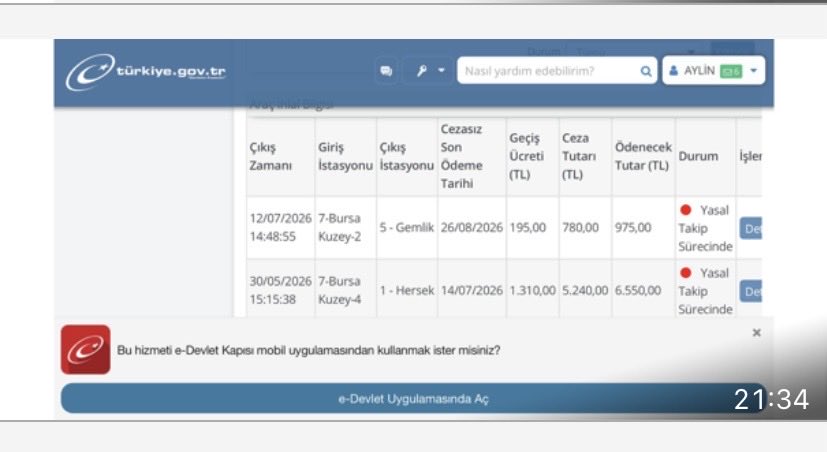Select the 7-Bursa Kuzey-2 station cell

tap(345, 228)
